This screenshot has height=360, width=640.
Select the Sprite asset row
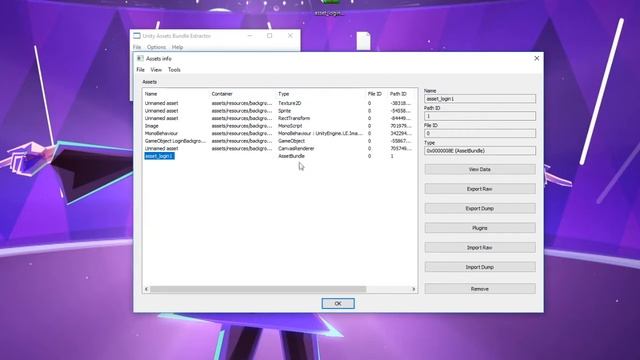280,111
